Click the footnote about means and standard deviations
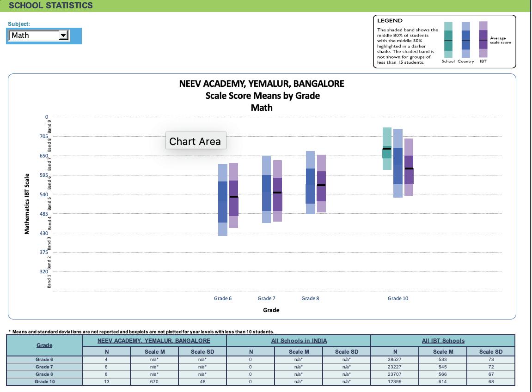 click(x=141, y=332)
